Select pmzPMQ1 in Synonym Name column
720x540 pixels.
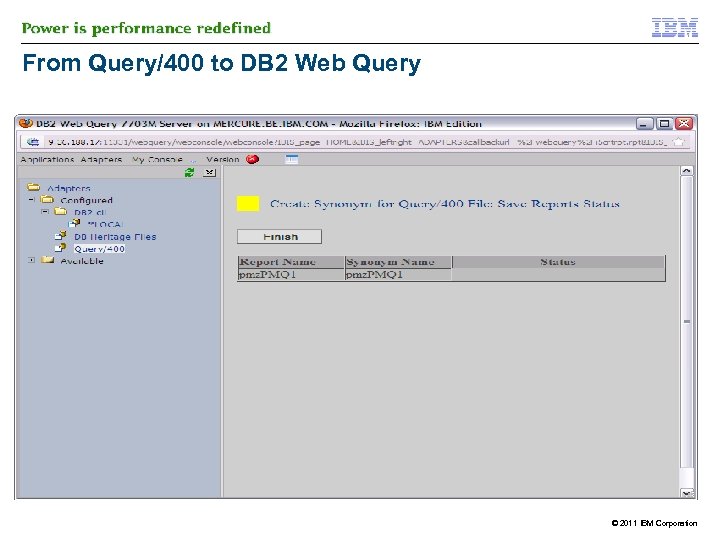374,275
